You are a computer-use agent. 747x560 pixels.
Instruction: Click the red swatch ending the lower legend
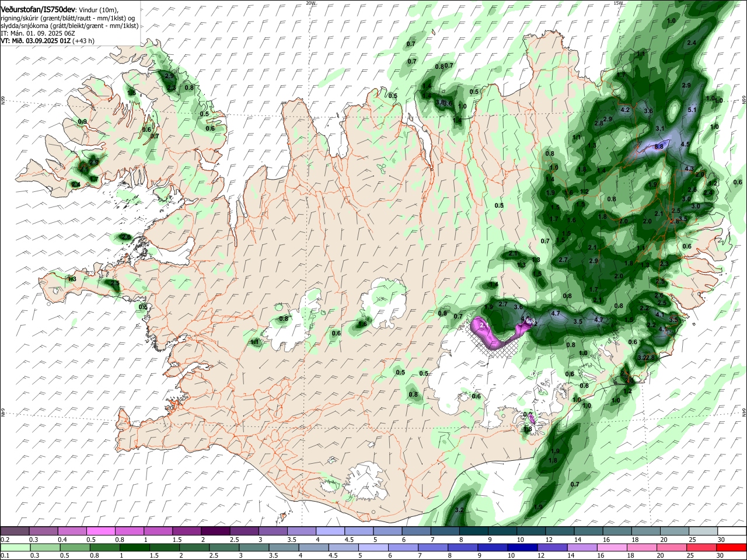pos(731,547)
